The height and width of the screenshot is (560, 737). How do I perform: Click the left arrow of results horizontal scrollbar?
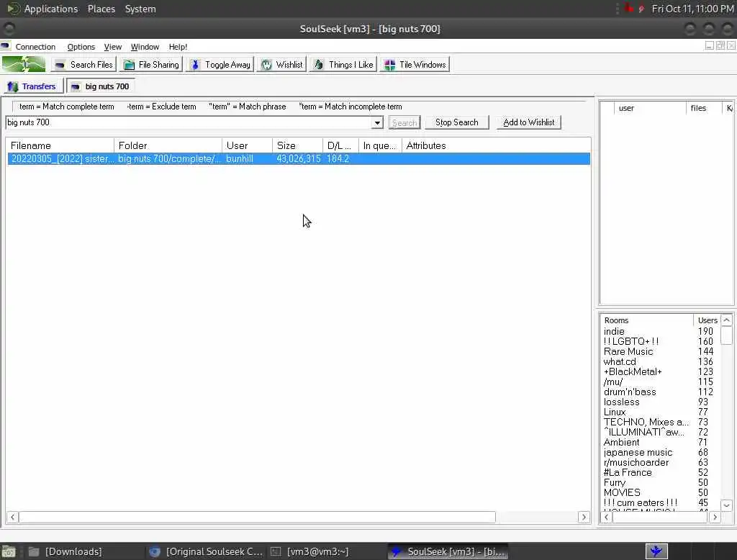tap(13, 518)
